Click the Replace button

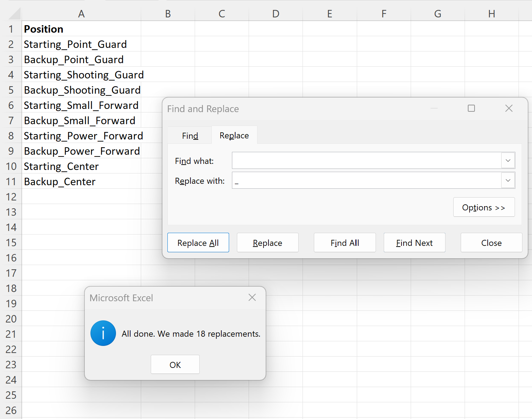[267, 243]
